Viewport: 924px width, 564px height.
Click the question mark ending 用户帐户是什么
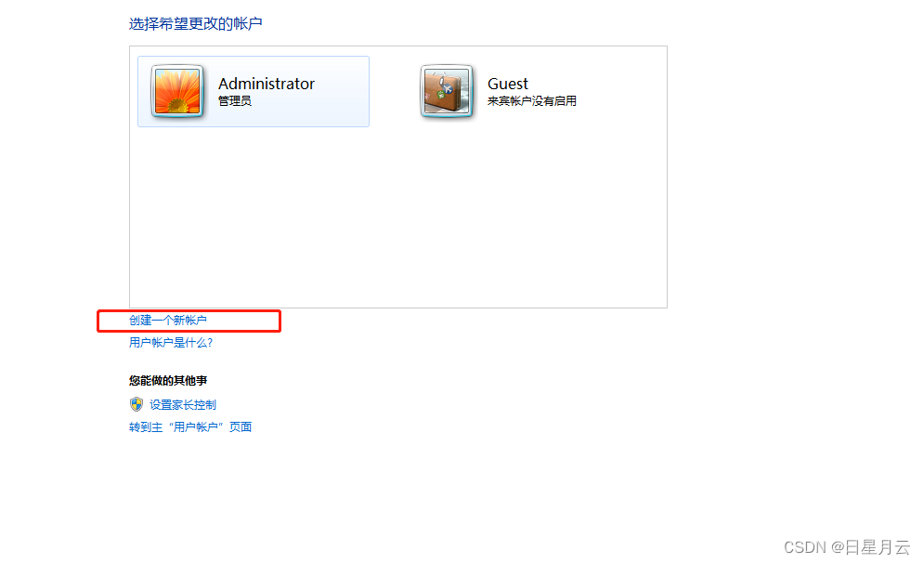tap(210, 343)
